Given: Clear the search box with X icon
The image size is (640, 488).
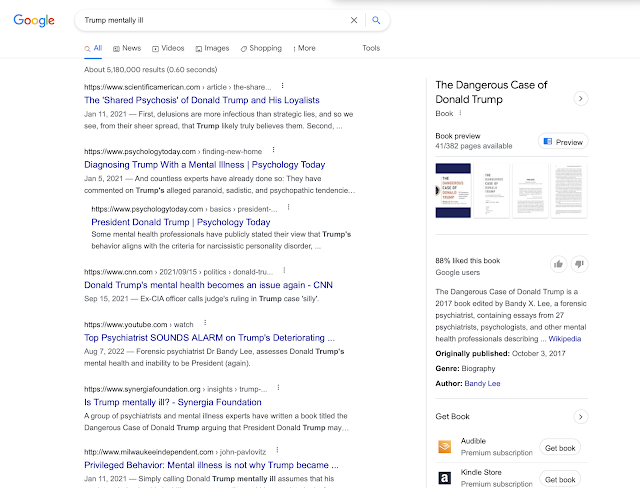Looking at the screenshot, I should [354, 20].
